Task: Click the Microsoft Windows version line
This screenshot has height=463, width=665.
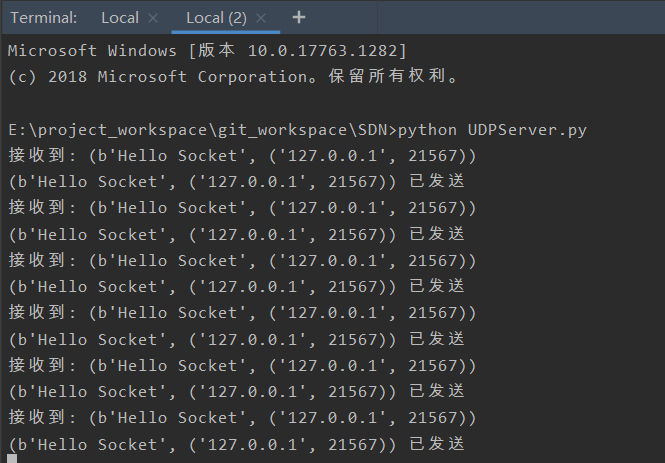Action: click(207, 51)
